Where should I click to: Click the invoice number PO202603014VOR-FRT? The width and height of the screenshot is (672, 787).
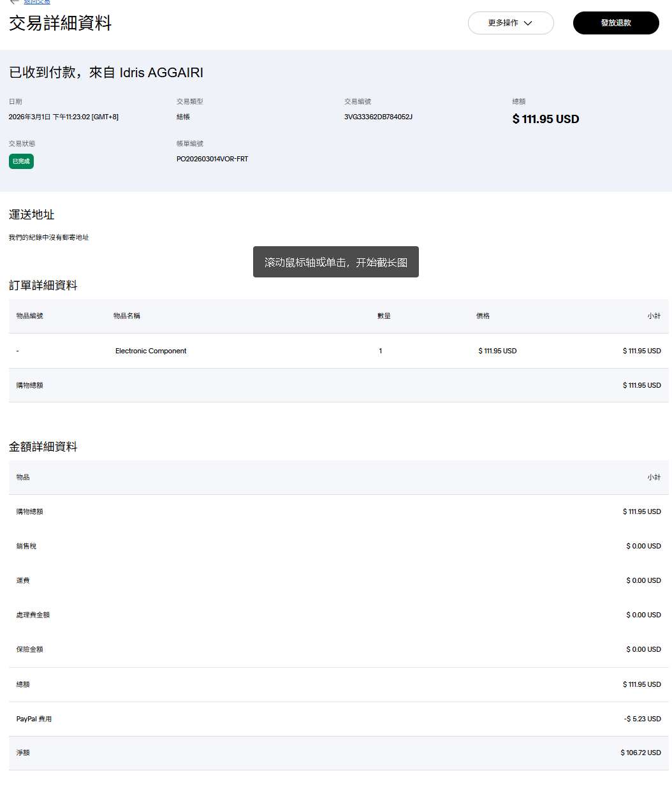click(212, 159)
